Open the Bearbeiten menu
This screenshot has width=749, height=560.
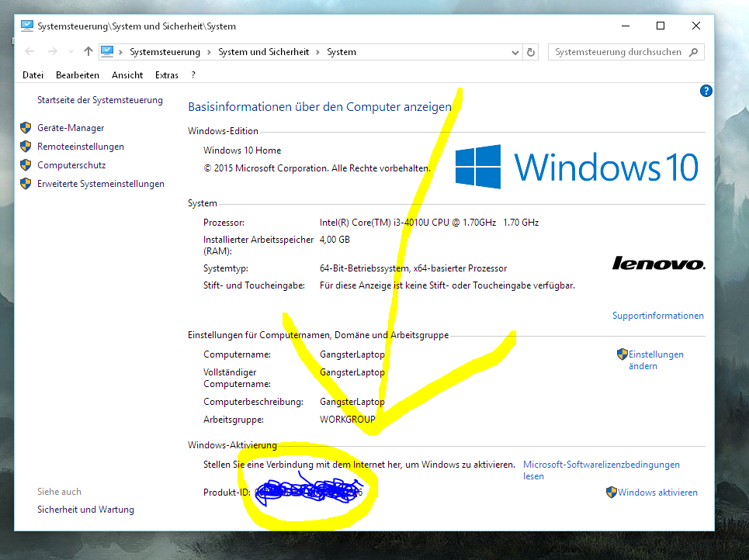click(78, 75)
